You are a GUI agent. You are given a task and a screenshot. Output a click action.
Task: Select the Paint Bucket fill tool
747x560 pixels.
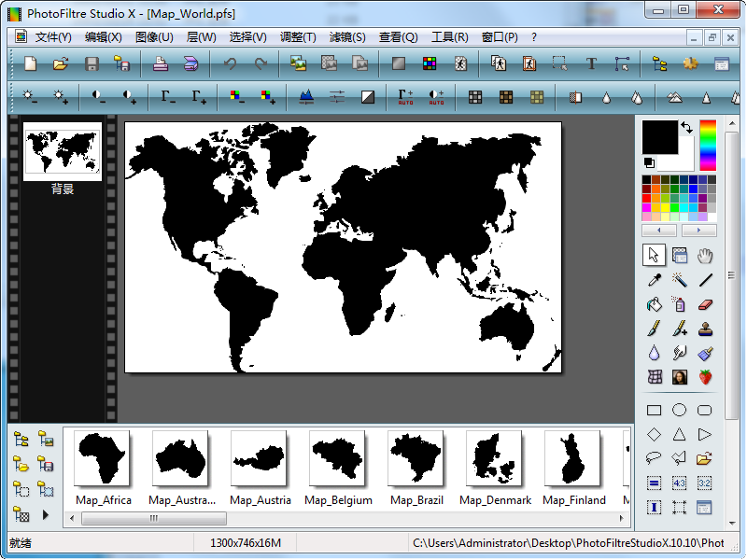point(655,304)
